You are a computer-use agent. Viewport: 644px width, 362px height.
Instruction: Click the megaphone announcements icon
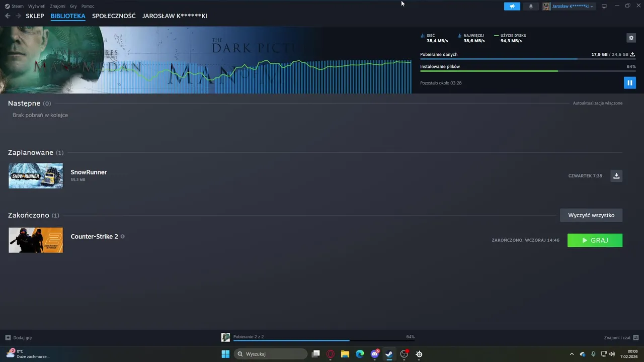click(x=512, y=6)
